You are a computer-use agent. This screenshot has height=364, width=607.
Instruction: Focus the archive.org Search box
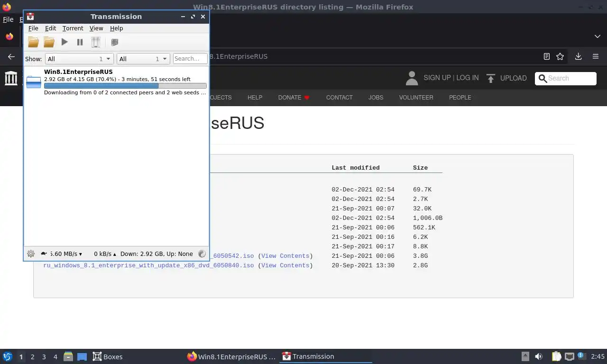pos(566,78)
